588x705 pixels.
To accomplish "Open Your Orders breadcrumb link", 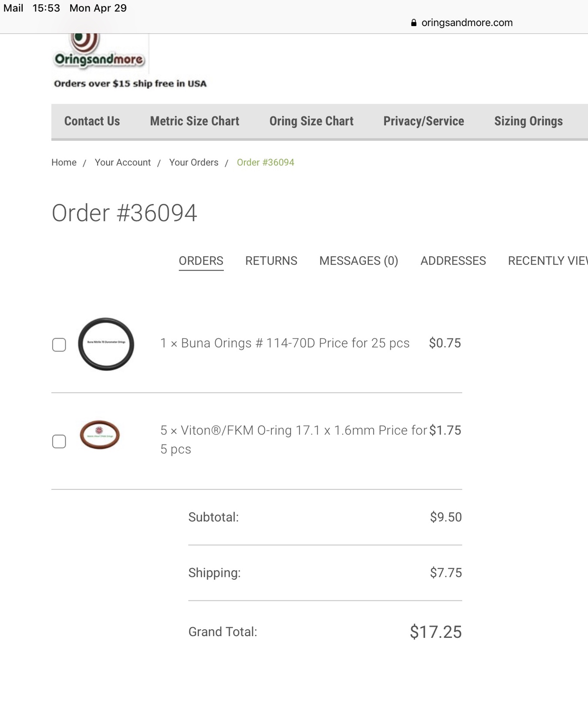I will click(x=194, y=163).
